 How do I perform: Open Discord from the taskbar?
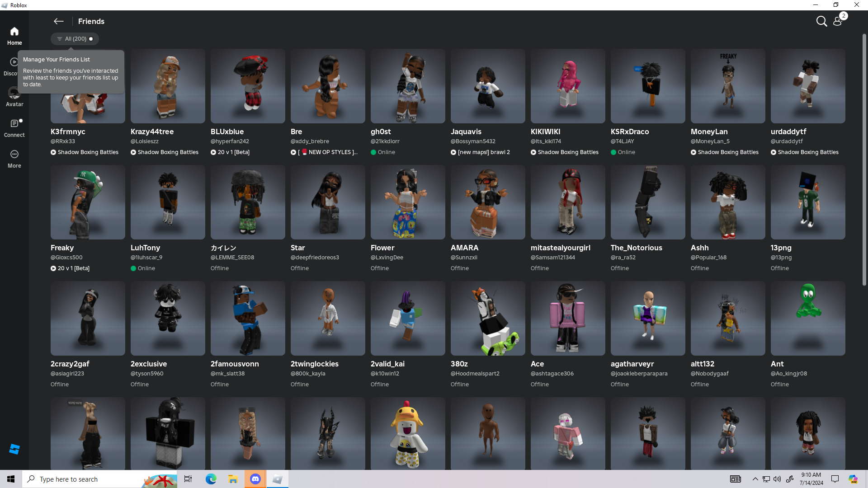255,479
